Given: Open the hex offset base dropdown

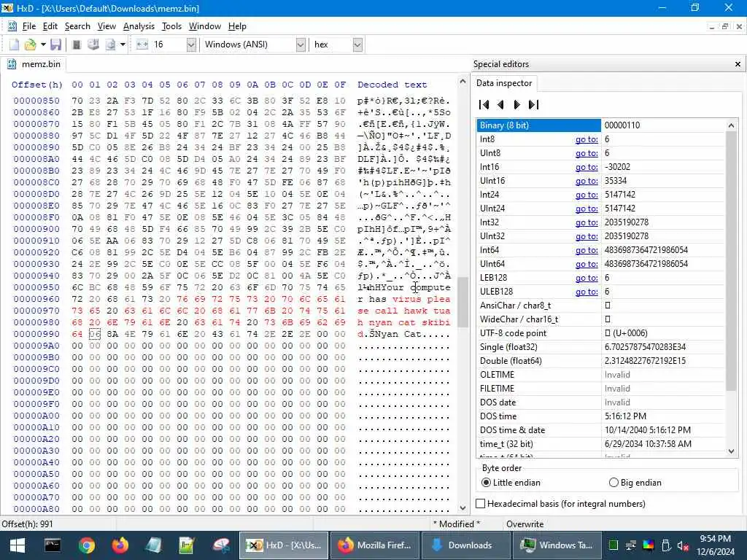Looking at the screenshot, I should point(357,44).
